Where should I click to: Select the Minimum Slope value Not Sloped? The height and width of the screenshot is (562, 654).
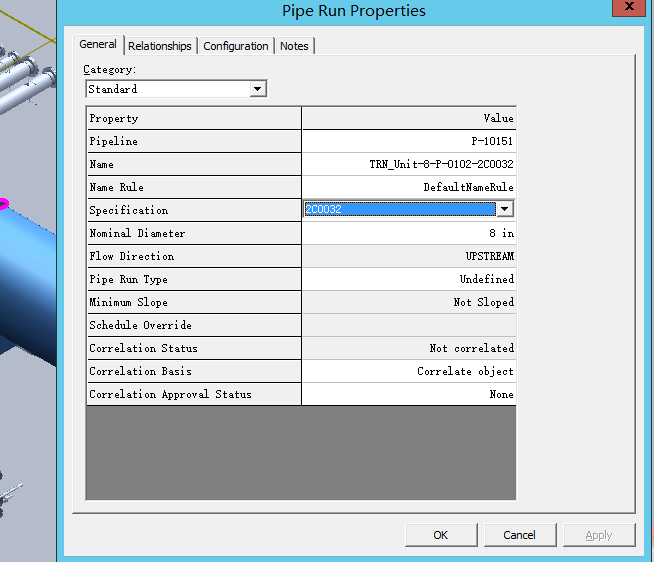click(x=409, y=302)
